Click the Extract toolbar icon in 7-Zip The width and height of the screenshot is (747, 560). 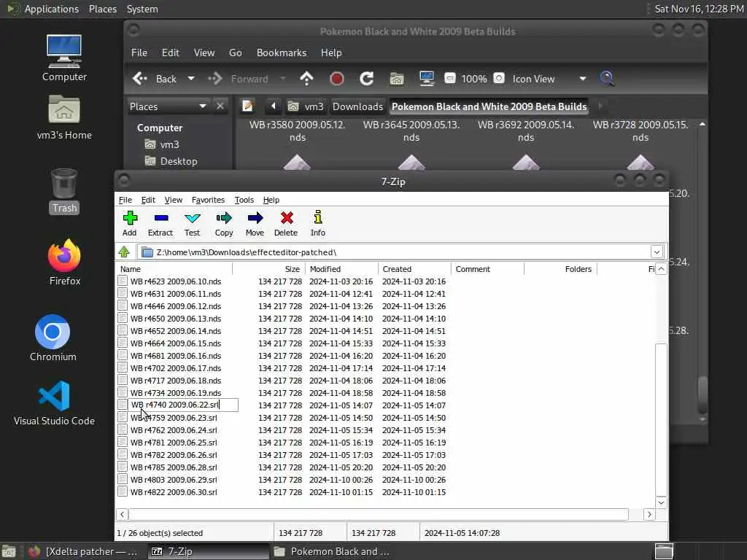160,224
